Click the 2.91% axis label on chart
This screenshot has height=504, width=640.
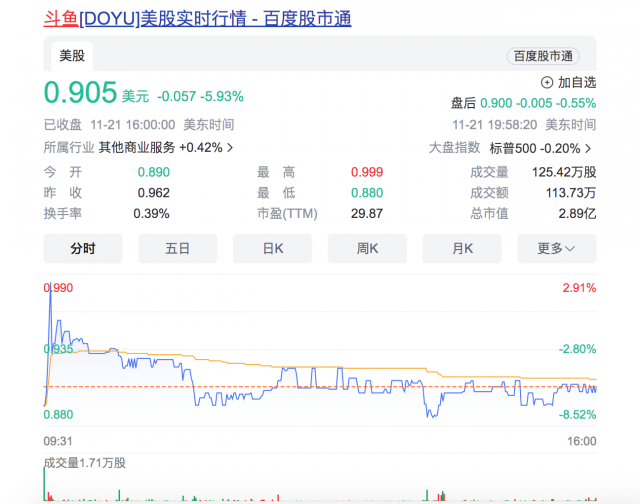579,288
